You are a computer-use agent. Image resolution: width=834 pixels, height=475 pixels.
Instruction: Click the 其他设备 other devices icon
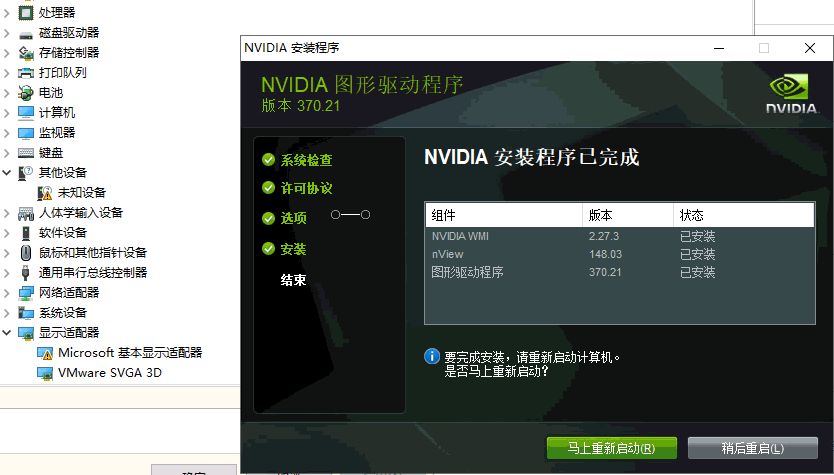[26, 172]
